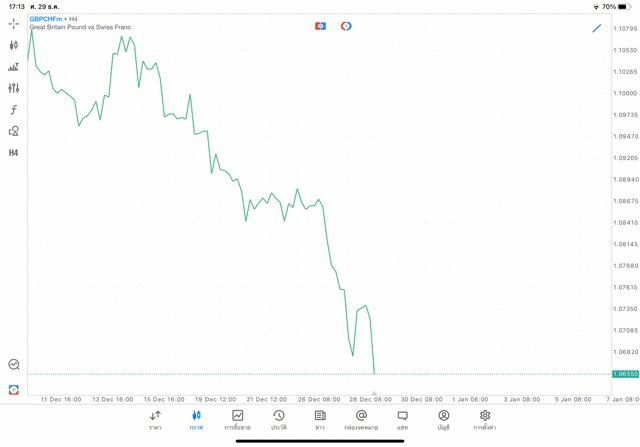Viewport: 640px width, 447px height.
Task: Open the ข่าว (News) tab
Action: (x=320, y=420)
